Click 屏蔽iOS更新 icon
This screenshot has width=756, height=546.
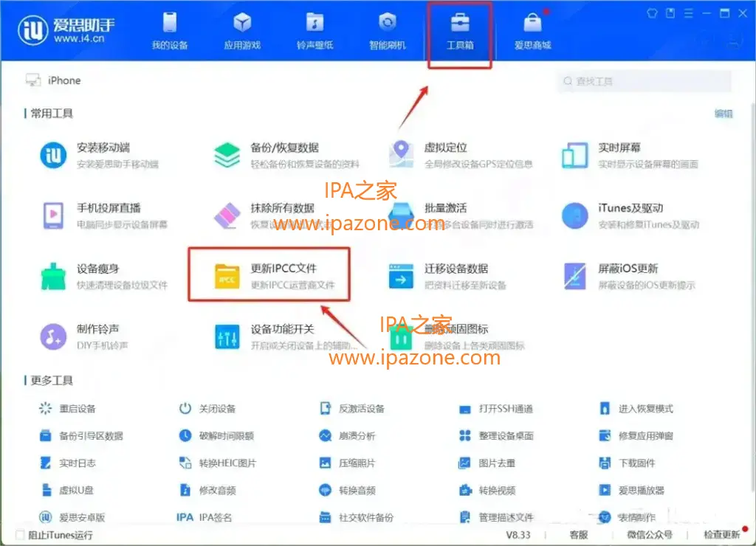click(x=574, y=276)
